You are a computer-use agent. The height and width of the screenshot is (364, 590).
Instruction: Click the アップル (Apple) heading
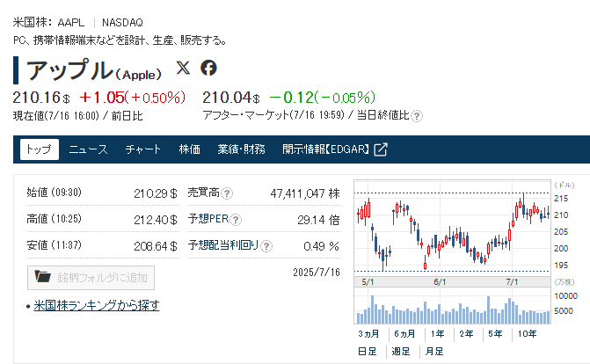pyautogui.click(x=94, y=70)
